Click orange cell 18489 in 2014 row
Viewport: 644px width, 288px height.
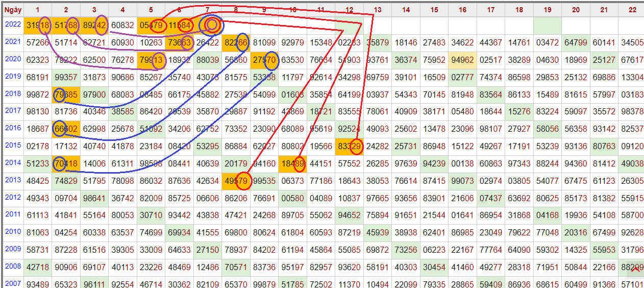[x=293, y=163]
